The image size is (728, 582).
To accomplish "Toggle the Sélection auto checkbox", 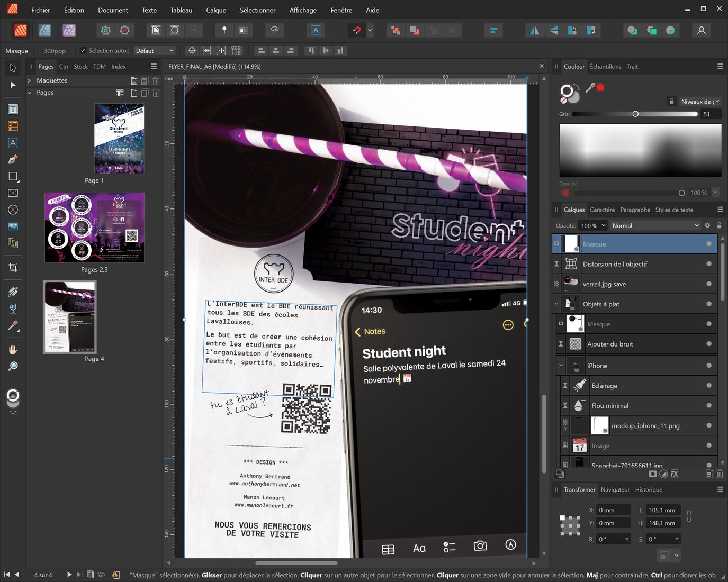I will pos(83,51).
